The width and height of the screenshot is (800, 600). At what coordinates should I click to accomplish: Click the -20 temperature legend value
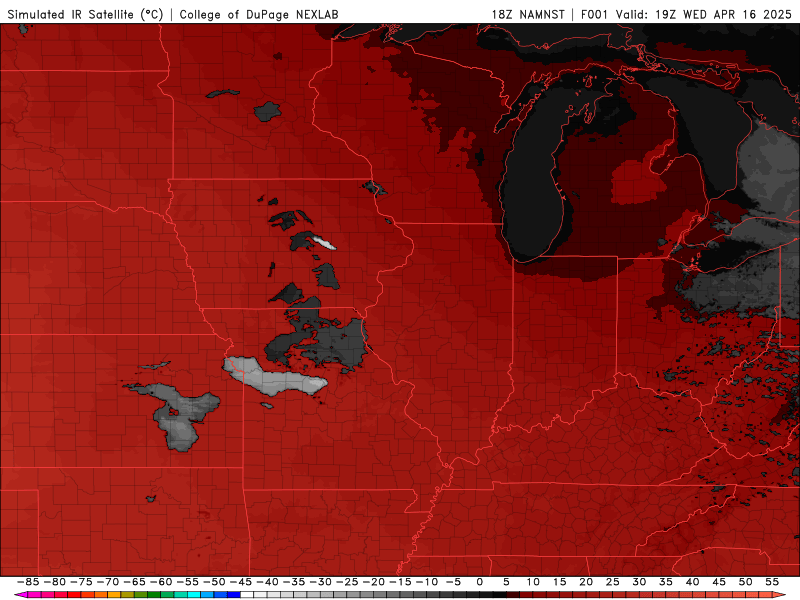tap(373, 582)
